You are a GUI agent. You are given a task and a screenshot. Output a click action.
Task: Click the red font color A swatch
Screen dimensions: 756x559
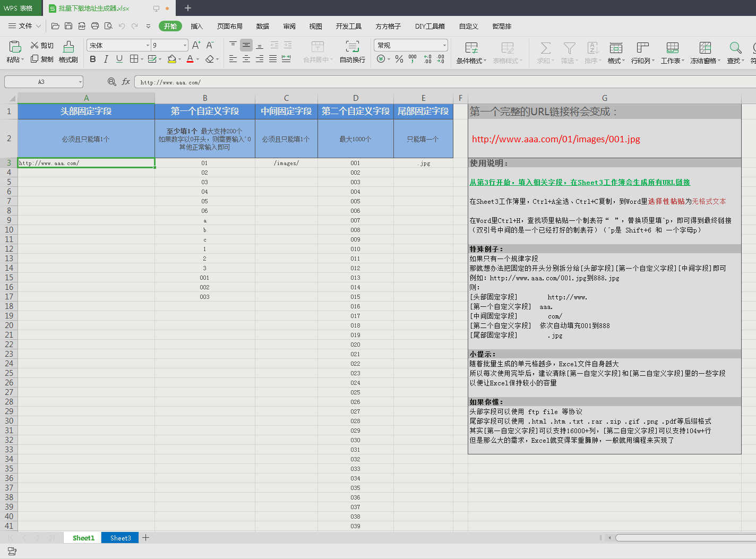190,59
